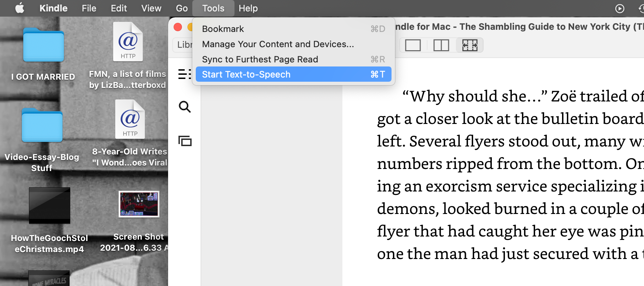Open the flashcards icon in the sidebar

click(185, 141)
